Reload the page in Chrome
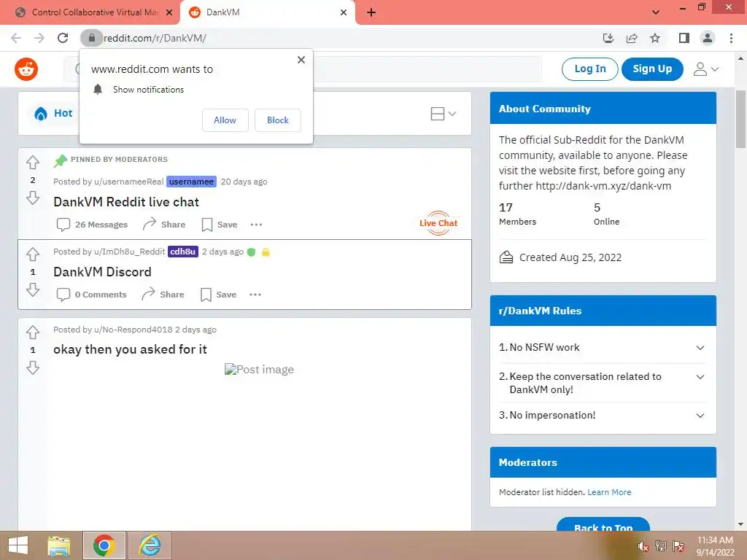 [x=63, y=38]
